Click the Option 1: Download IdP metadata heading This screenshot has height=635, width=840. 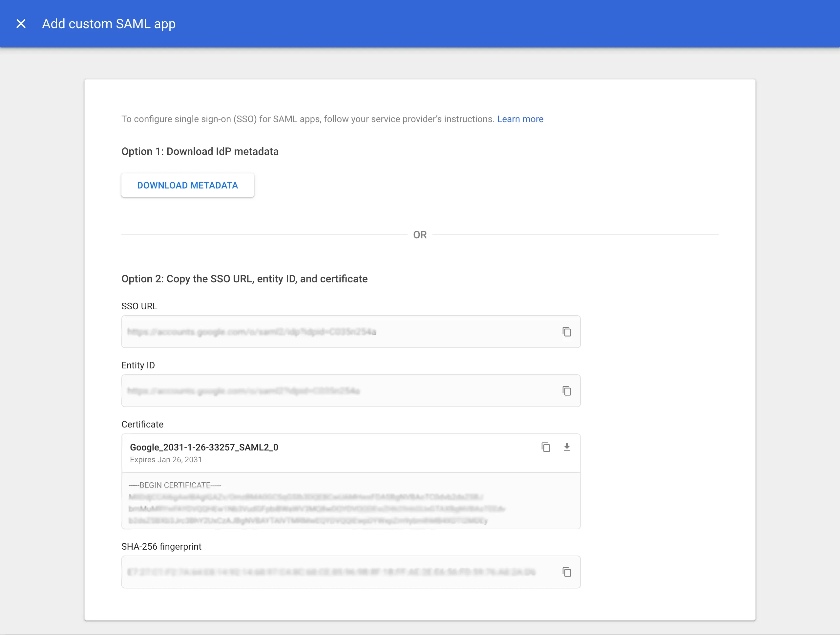200,151
